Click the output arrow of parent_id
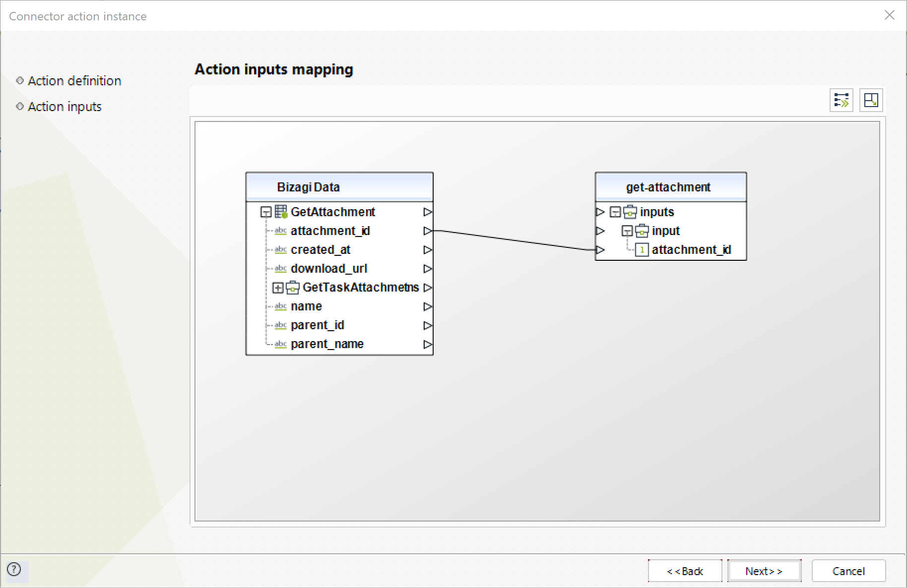 [427, 325]
